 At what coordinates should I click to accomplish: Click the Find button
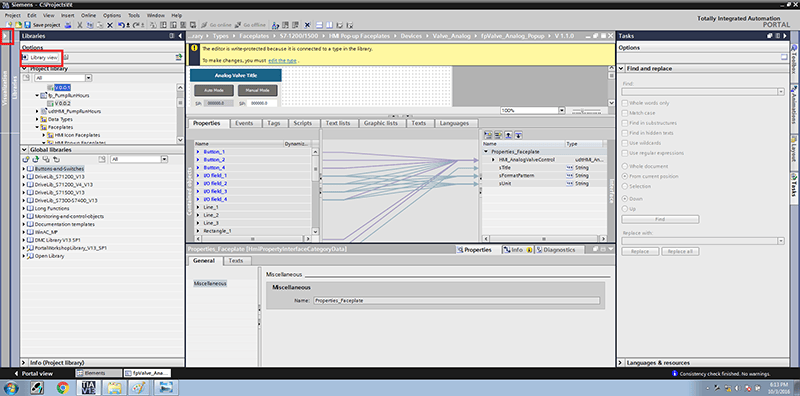click(x=660, y=219)
